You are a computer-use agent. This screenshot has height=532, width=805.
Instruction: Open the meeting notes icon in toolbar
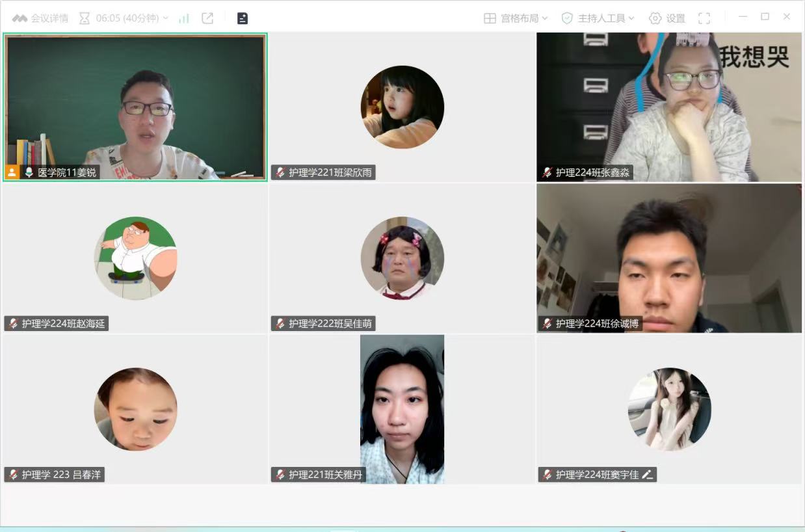tap(243, 18)
